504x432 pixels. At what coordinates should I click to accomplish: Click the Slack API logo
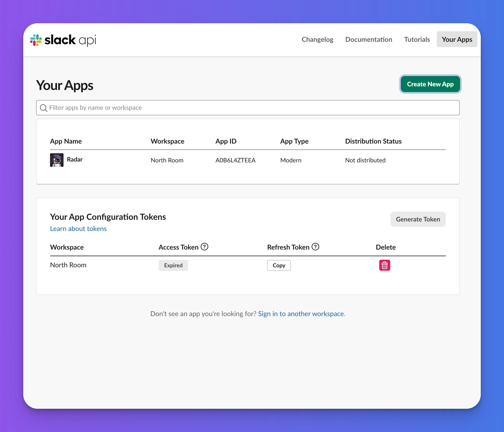tap(63, 40)
